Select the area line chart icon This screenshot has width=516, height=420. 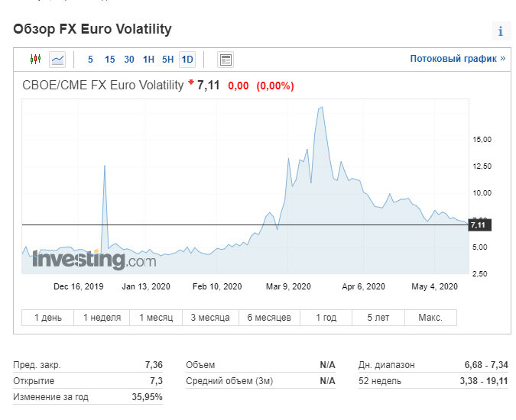(x=57, y=60)
